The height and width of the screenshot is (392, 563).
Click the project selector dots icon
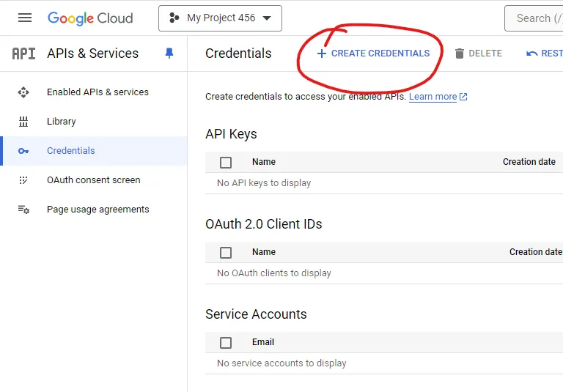pos(174,18)
